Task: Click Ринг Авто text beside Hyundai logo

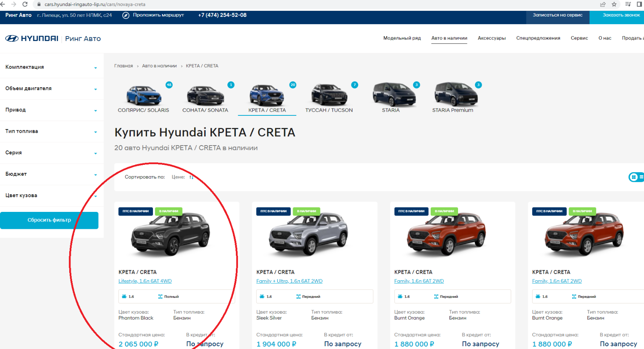Action: tap(83, 39)
